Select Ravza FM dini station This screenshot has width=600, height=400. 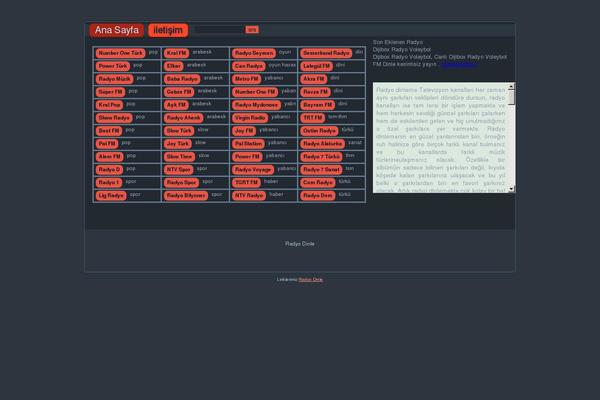coord(315,92)
